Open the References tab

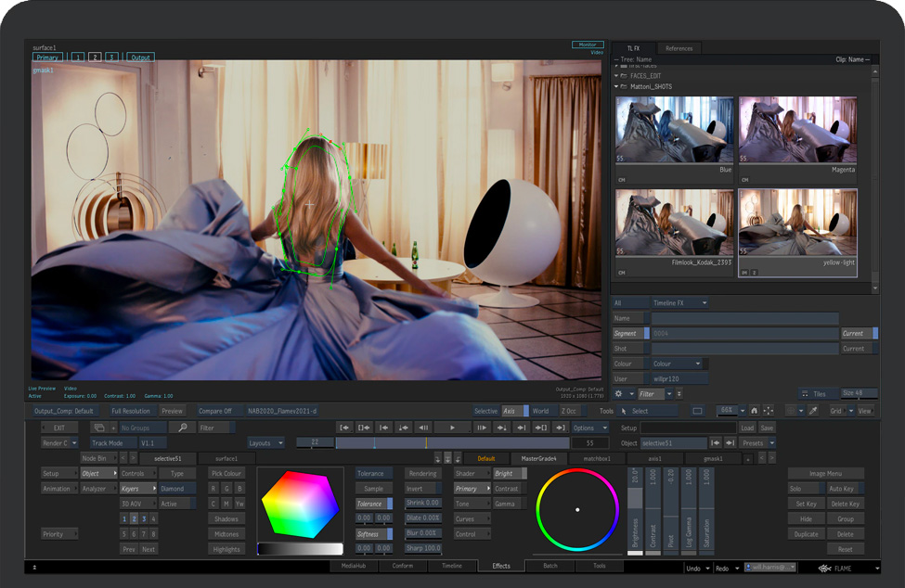(679, 48)
